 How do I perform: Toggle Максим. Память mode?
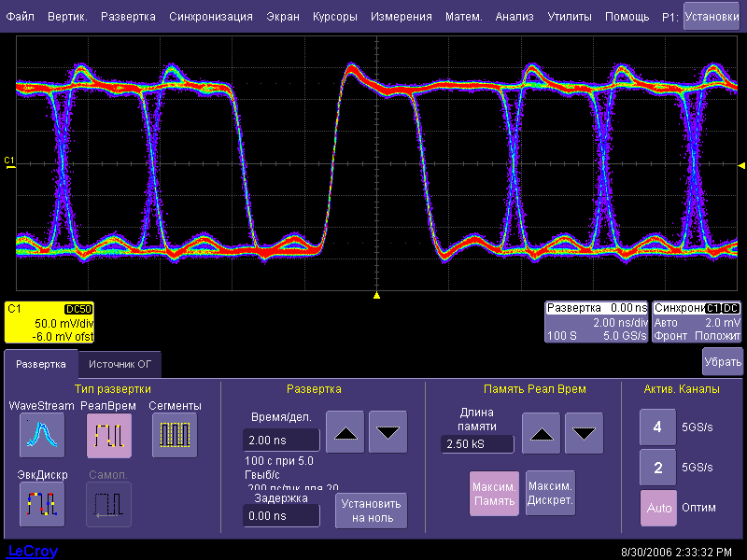494,494
